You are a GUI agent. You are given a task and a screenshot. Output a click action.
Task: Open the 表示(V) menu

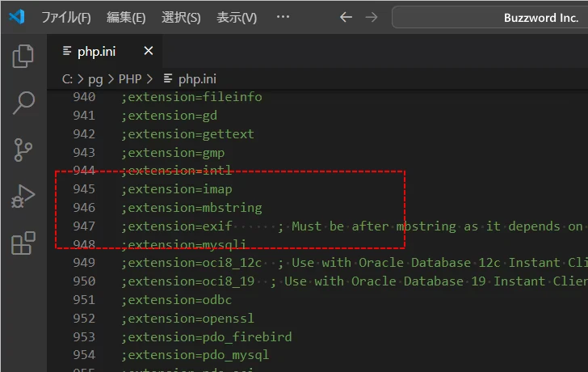[237, 17]
